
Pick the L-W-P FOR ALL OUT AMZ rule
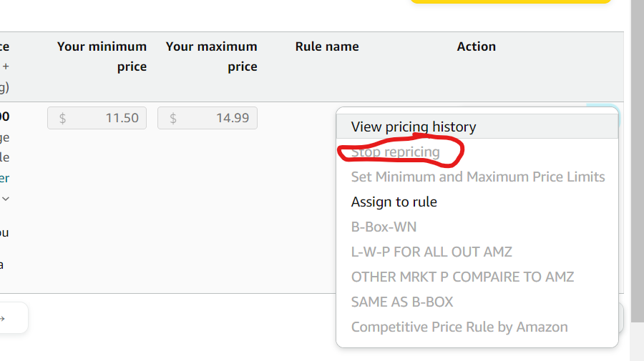pyautogui.click(x=431, y=252)
